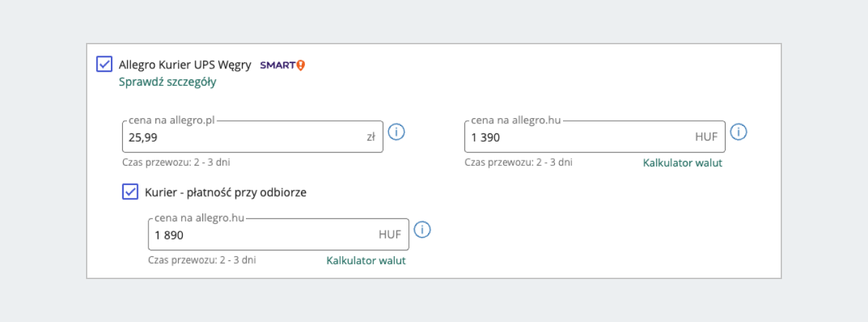Show info for the 1 390 HUF price

tap(739, 132)
